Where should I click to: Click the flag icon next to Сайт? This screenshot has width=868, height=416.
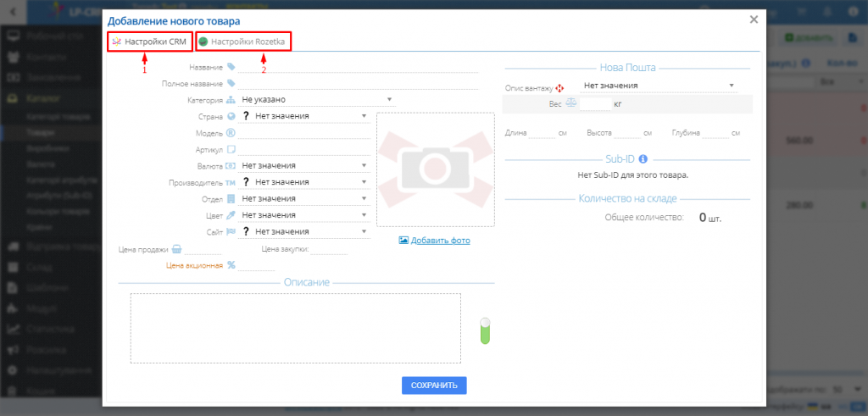coord(231,231)
